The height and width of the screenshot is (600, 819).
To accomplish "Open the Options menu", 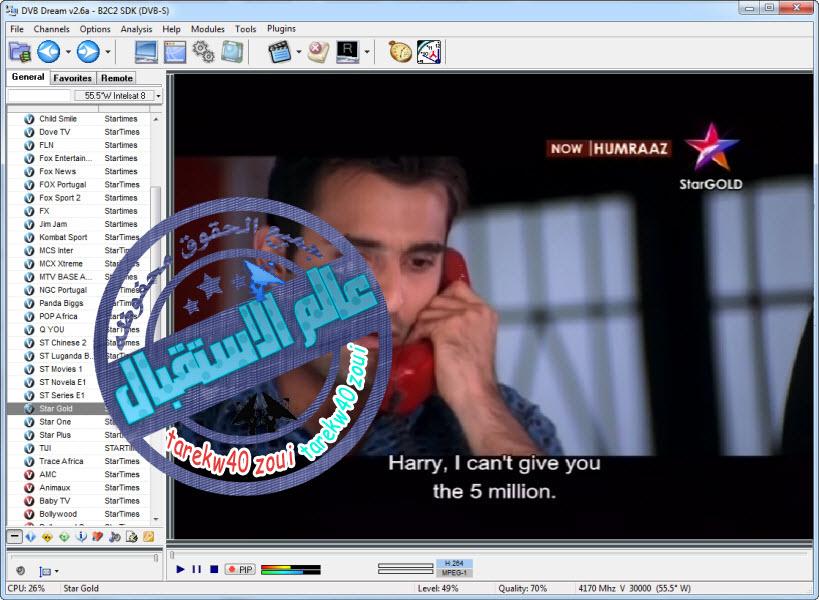I will pos(95,29).
